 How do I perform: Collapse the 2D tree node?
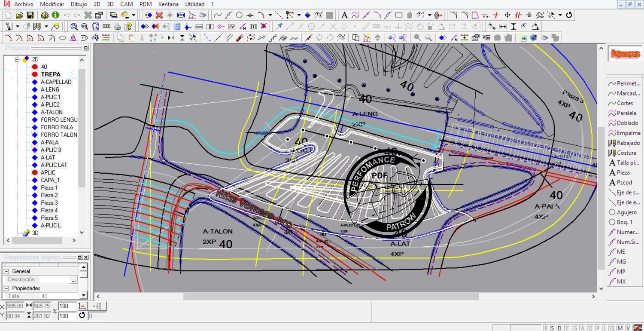coord(18,59)
